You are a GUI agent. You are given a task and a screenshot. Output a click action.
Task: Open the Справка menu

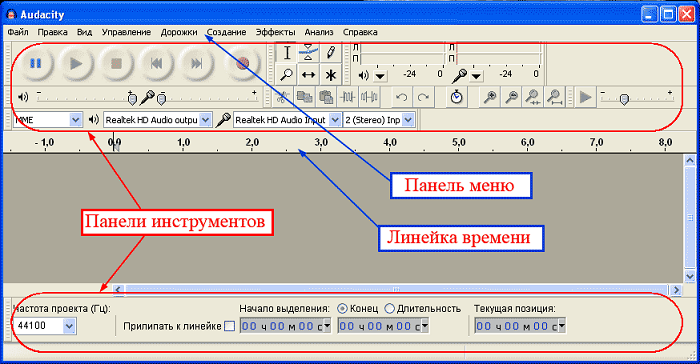click(x=360, y=32)
